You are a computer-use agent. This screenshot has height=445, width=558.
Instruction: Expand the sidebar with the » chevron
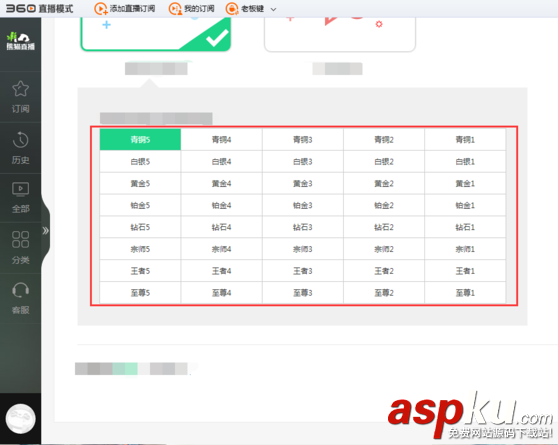pyautogui.click(x=46, y=231)
